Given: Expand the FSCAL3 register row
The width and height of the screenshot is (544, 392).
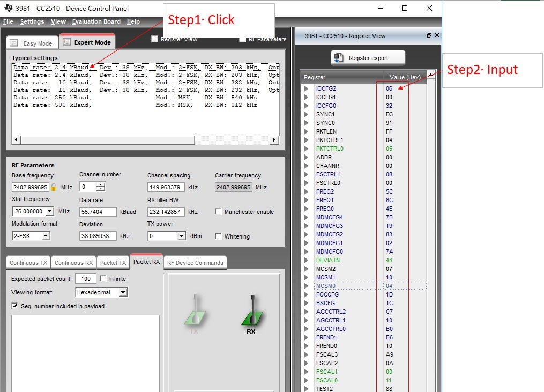Looking at the screenshot, I should (x=306, y=354).
